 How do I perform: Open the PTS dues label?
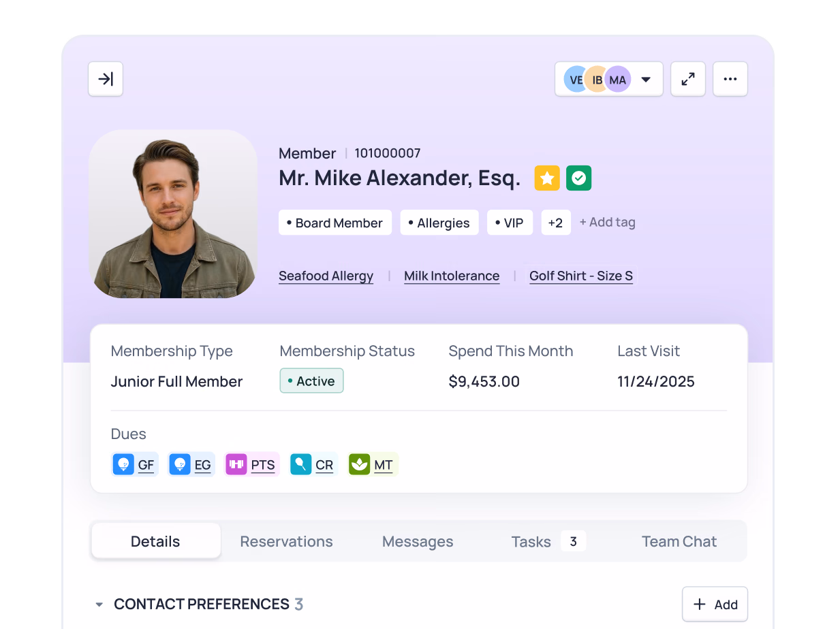tap(263, 466)
